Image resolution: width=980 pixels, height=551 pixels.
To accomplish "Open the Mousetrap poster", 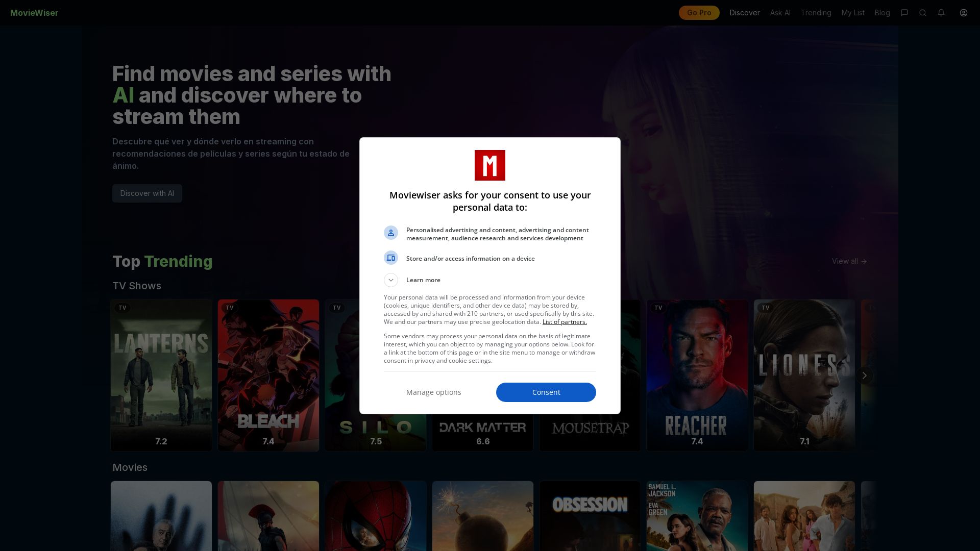I will point(590,433).
